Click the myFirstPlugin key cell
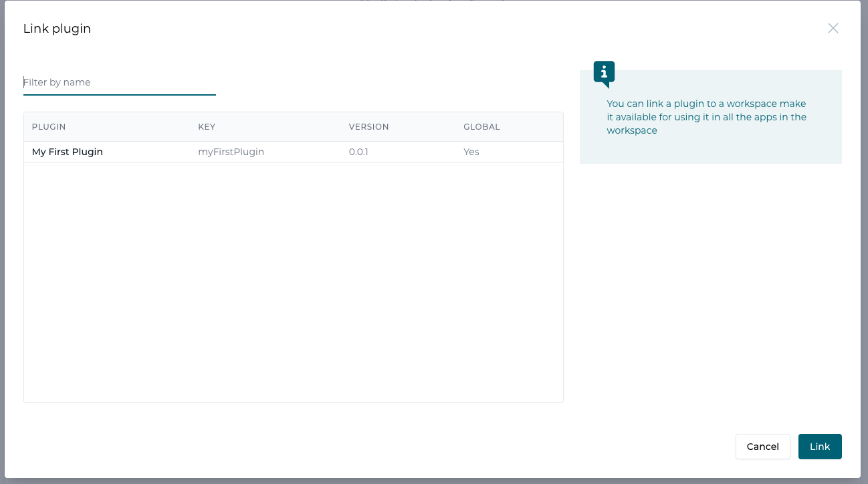The height and width of the screenshot is (484, 868). 230,152
